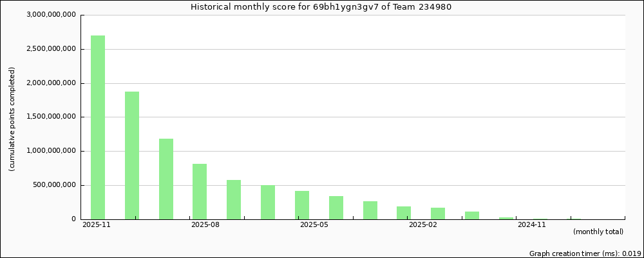Viewport: 644px width, 258px height.
Task: Click the "(monthly total)" axis caption
Action: [598, 232]
